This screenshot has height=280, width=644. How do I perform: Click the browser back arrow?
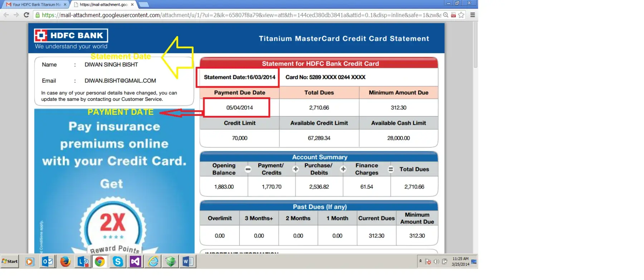pos(6,15)
